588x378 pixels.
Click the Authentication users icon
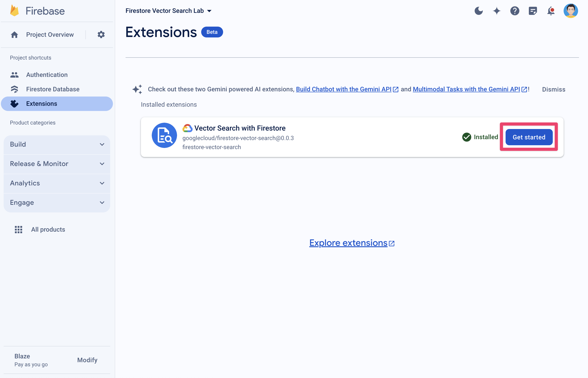14,74
